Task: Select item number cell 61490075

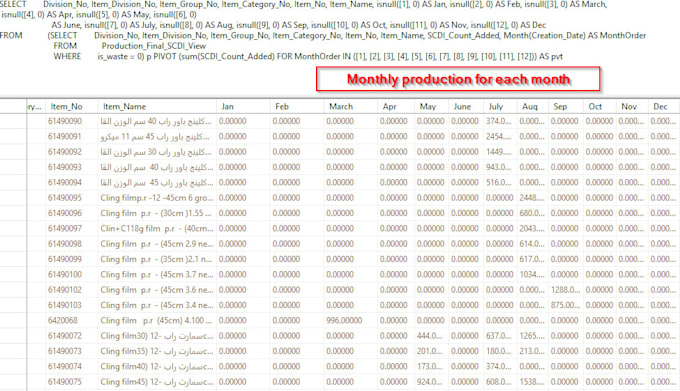Action: 65,382
